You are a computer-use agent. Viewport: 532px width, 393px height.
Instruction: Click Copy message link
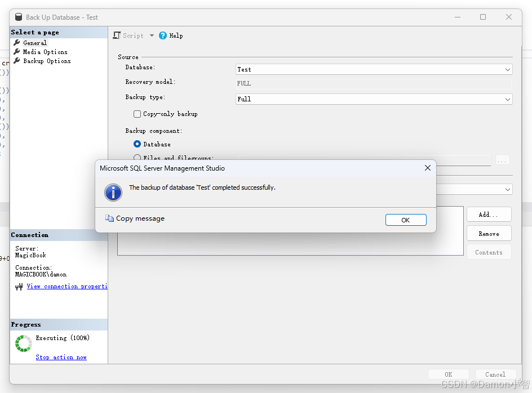click(x=140, y=218)
